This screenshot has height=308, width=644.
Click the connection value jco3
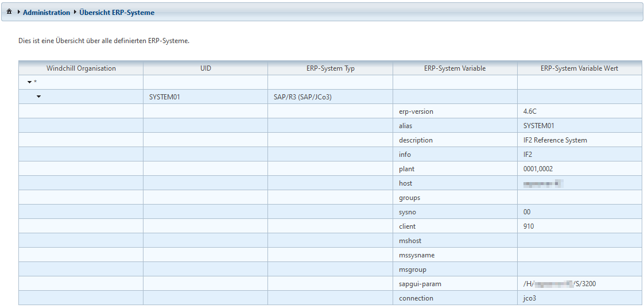point(529,298)
